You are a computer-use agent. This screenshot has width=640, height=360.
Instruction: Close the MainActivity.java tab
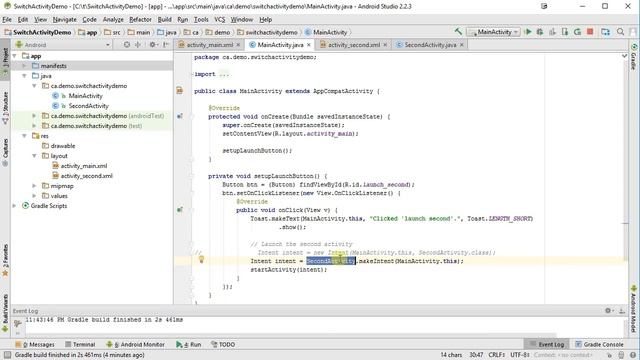309,44
